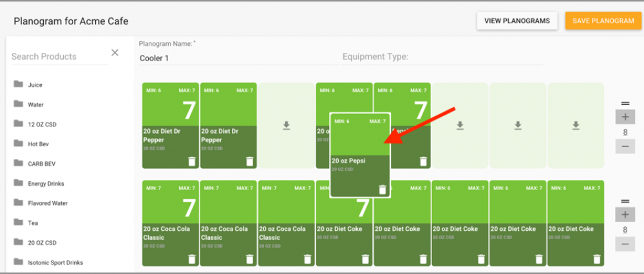The width and height of the screenshot is (644, 274).
Task: Delete Diet Dr Pepper card without big 7
Action: point(250,161)
